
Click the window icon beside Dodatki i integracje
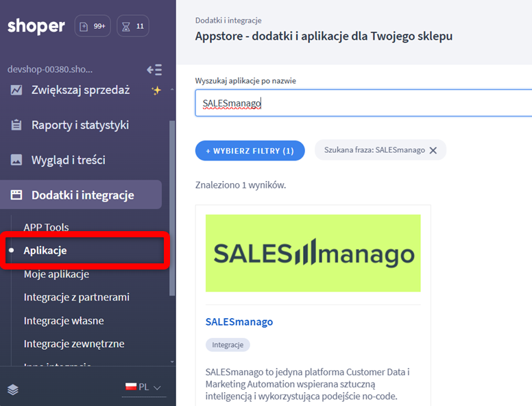click(x=16, y=195)
